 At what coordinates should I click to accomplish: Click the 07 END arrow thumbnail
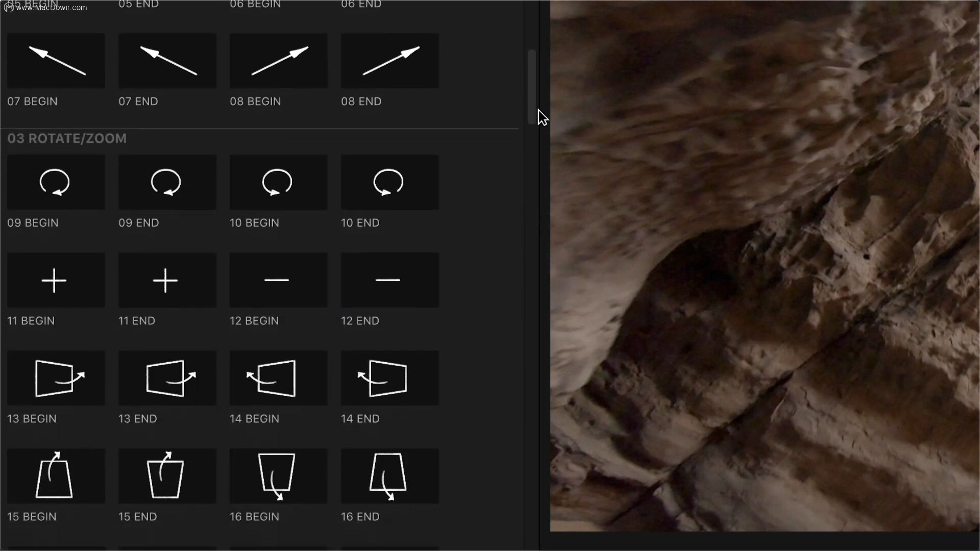click(167, 61)
